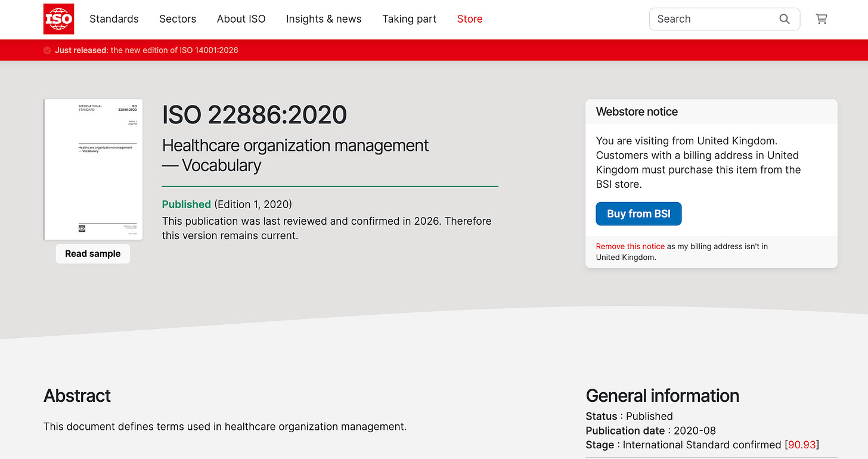Go to the Store menu item

click(470, 19)
